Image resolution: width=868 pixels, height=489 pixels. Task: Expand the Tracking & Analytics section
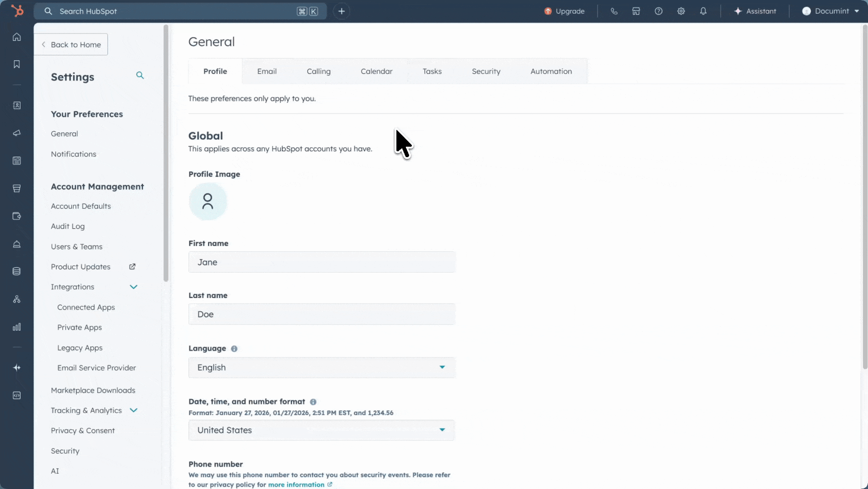tap(133, 411)
